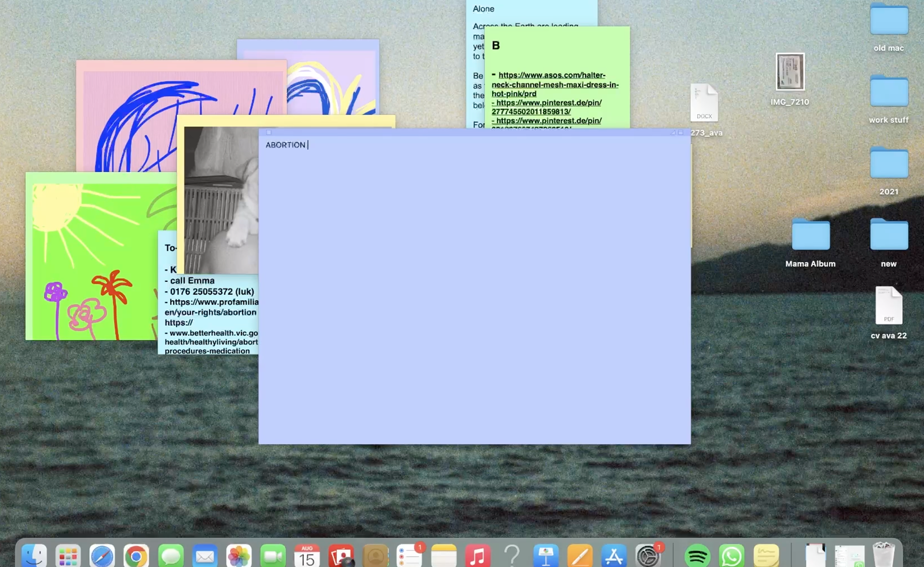The width and height of the screenshot is (924, 567).
Task: Launch FaceTime from the dock
Action: click(x=273, y=556)
